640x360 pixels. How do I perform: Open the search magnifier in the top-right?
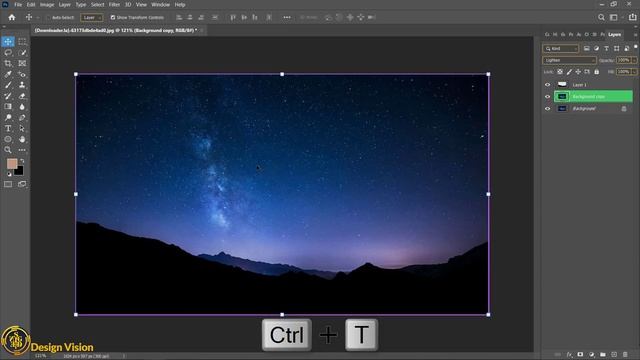click(x=601, y=17)
